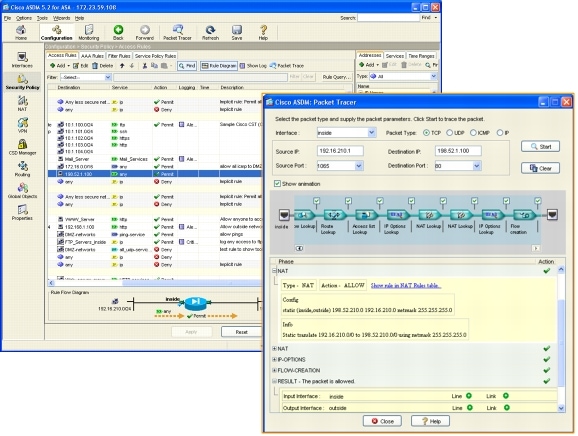578x436 pixels.
Task: Open the NAT section in the sidebar
Action: coord(22,104)
